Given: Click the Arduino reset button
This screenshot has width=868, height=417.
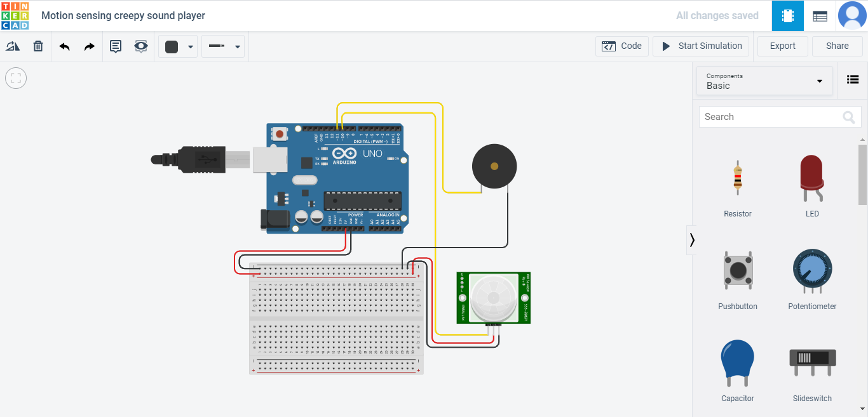Looking at the screenshot, I should click(279, 134).
